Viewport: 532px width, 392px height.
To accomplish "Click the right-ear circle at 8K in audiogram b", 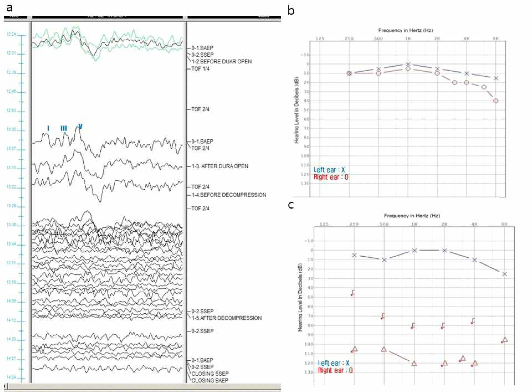I will tap(496, 101).
